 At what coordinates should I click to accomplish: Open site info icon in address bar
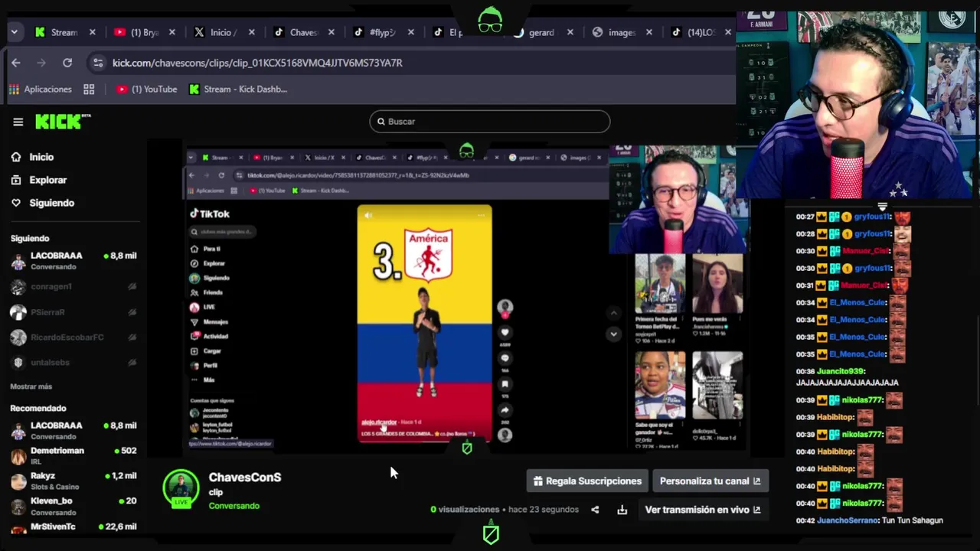pyautogui.click(x=96, y=63)
